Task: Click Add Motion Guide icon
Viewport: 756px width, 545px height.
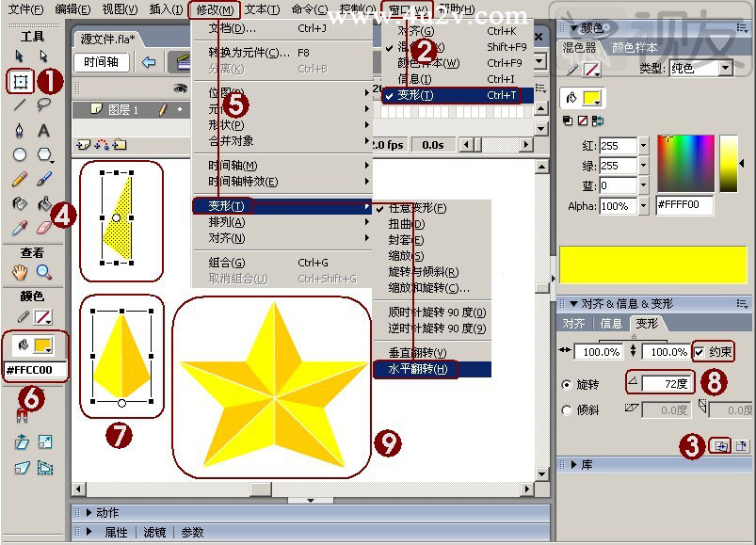Action: coord(102,144)
